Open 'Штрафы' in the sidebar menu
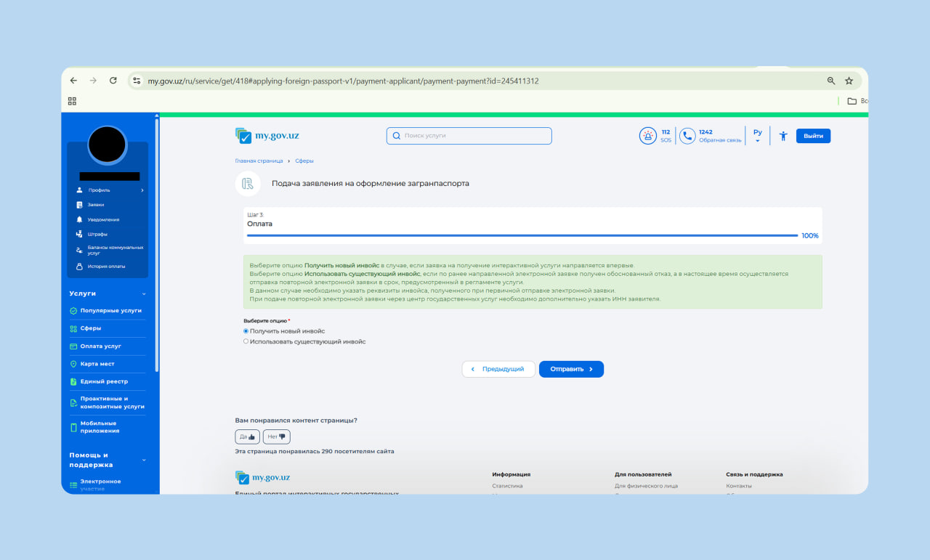 97,234
